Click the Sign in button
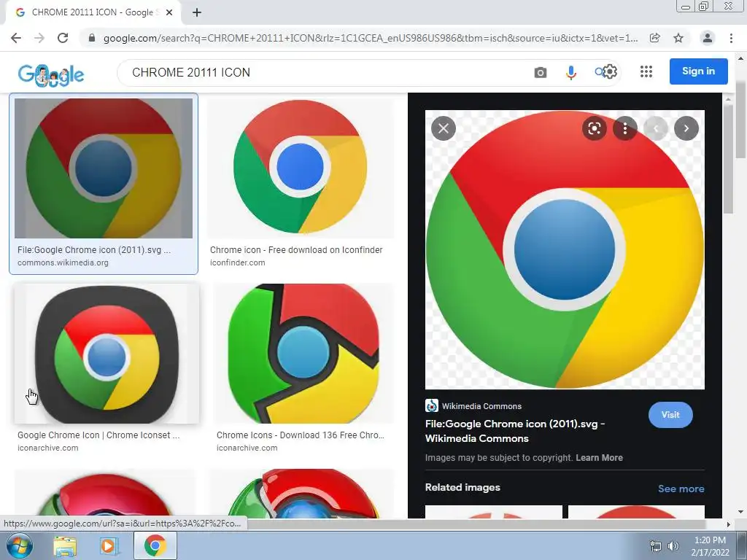Screen dimensions: 747x560 [x=698, y=71]
